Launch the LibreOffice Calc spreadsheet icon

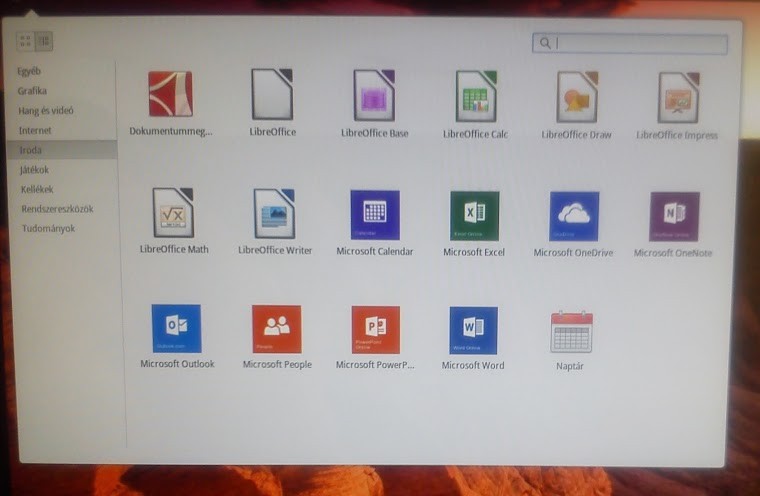[476, 96]
